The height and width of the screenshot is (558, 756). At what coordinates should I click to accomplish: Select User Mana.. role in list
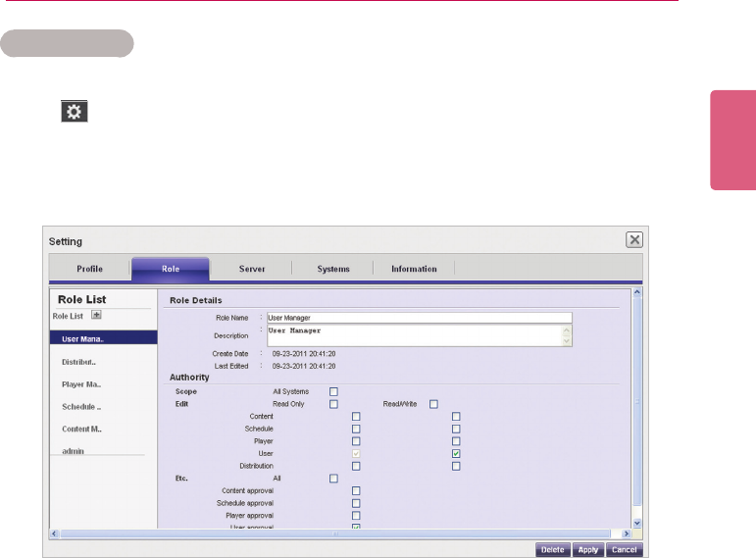click(x=104, y=338)
